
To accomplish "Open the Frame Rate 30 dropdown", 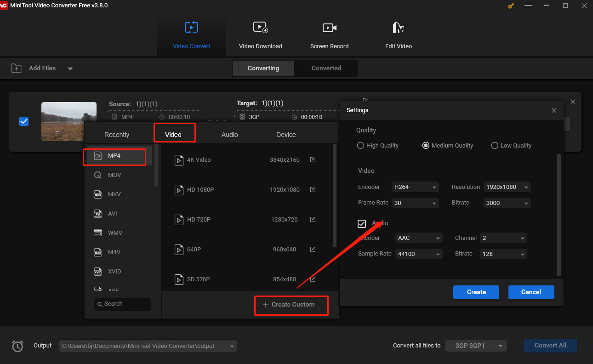I will 416,203.
